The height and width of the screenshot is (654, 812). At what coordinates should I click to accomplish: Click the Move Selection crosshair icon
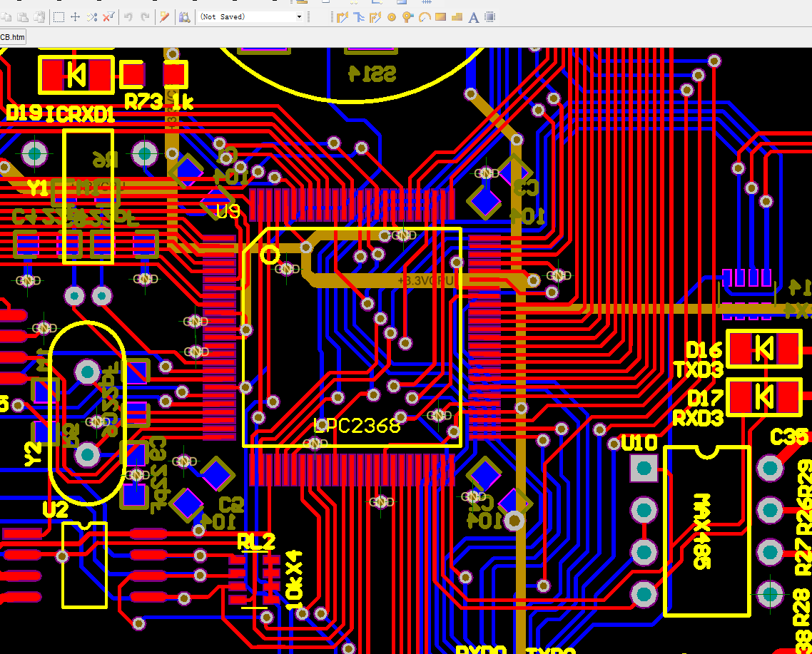[75, 17]
